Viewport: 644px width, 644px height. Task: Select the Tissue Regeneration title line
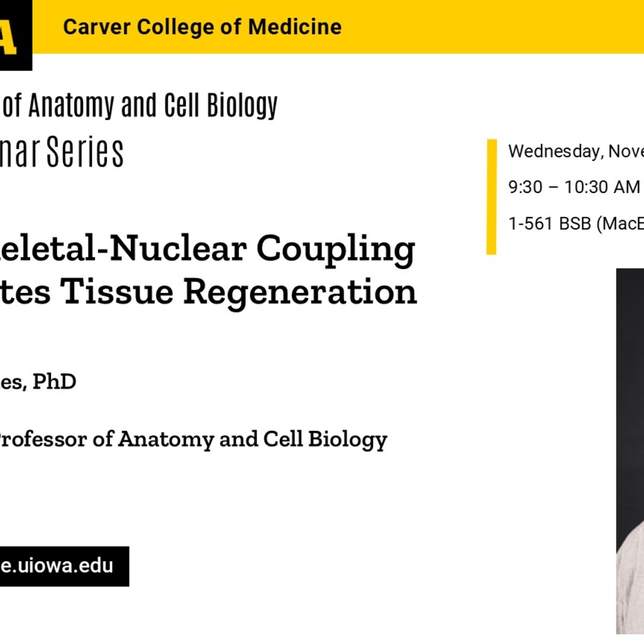(208, 292)
